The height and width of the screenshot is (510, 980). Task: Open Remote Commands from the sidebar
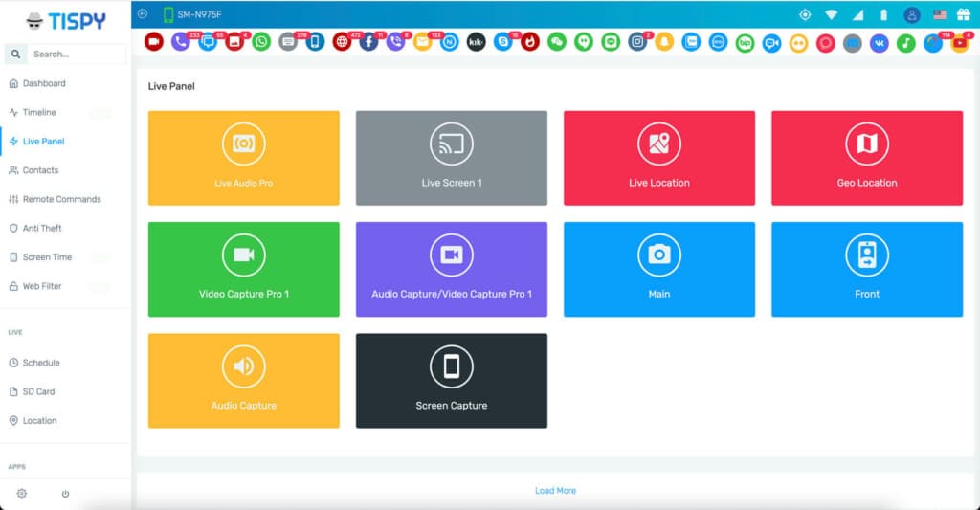point(61,199)
